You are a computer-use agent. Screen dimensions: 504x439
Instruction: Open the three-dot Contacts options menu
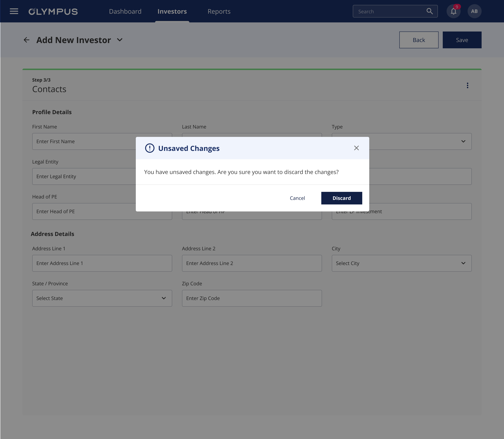point(467,85)
